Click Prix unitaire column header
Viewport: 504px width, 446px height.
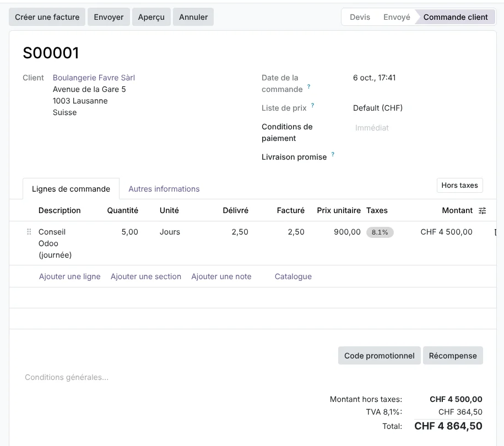pyautogui.click(x=339, y=210)
